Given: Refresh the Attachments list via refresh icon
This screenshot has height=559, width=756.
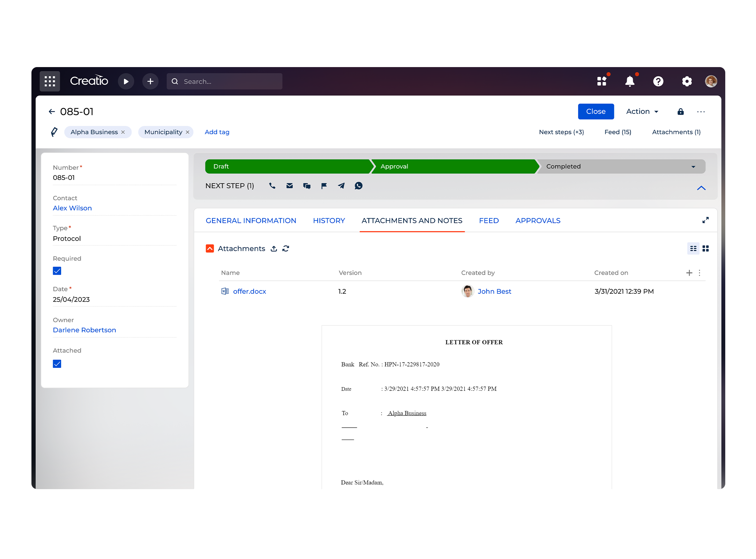Looking at the screenshot, I should 286,248.
